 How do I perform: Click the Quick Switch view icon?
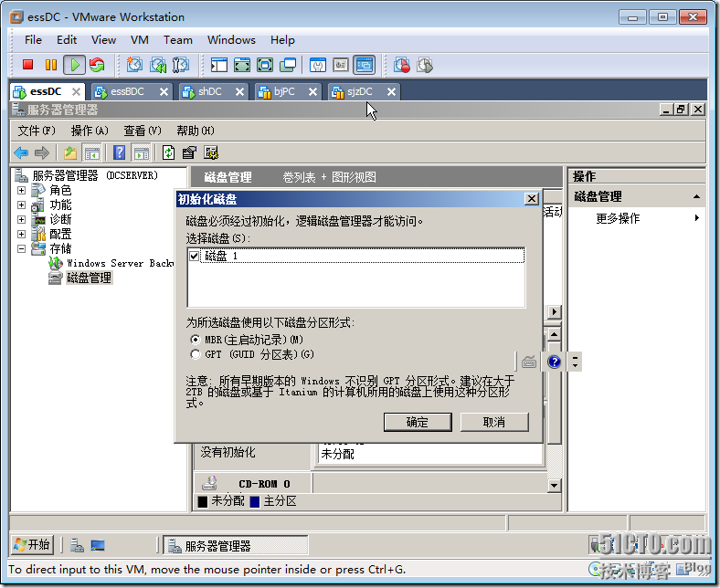(x=242, y=65)
